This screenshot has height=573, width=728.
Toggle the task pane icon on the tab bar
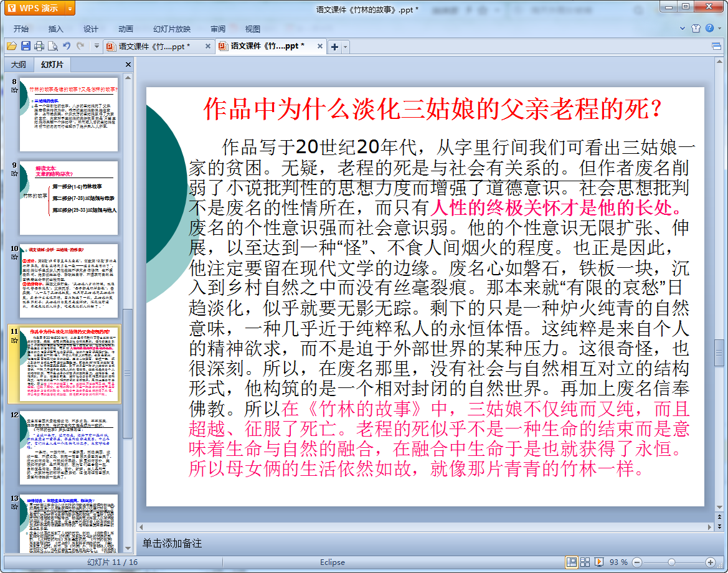tap(716, 46)
